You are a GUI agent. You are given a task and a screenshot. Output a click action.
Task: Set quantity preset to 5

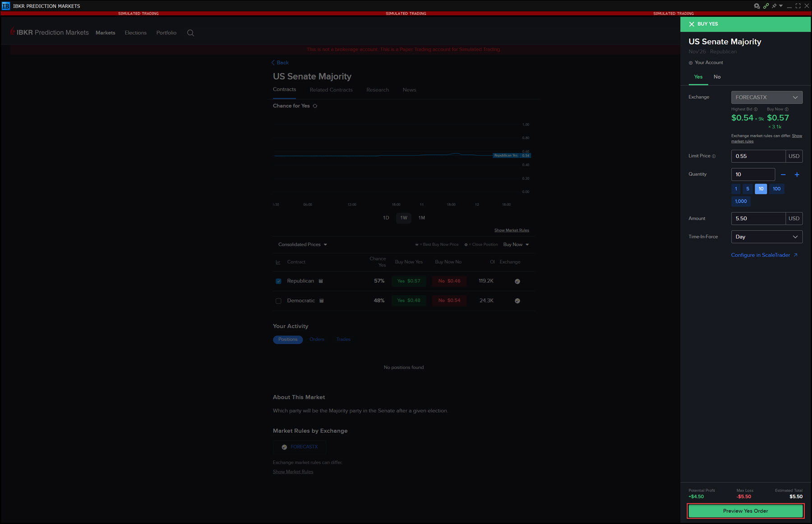(x=747, y=189)
